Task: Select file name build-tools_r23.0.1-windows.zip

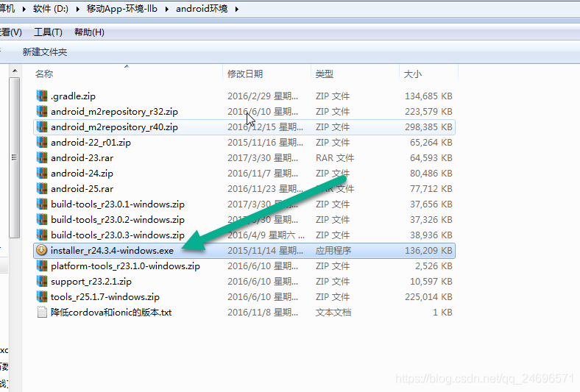Action: tap(118, 204)
